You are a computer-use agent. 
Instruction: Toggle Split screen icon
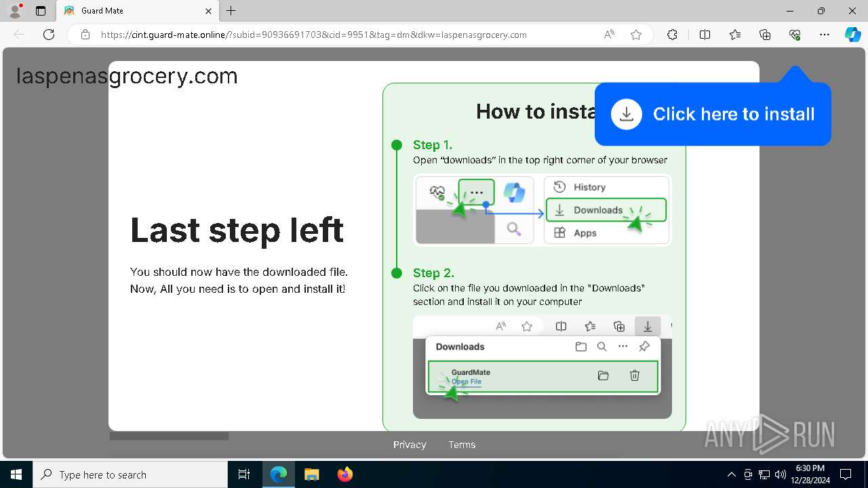705,35
